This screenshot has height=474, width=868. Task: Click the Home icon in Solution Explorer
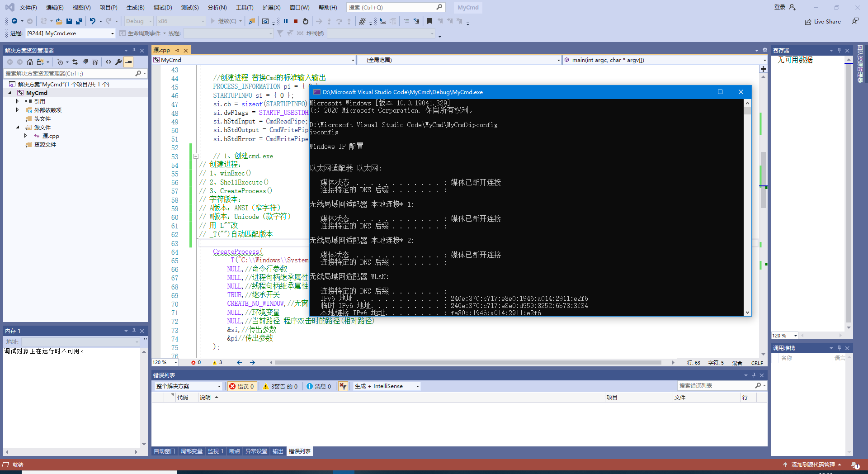click(x=30, y=62)
